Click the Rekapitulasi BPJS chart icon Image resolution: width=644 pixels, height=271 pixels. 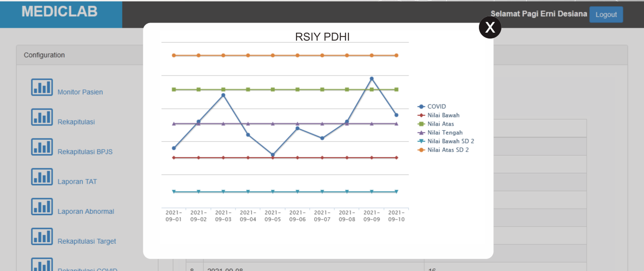tap(42, 147)
